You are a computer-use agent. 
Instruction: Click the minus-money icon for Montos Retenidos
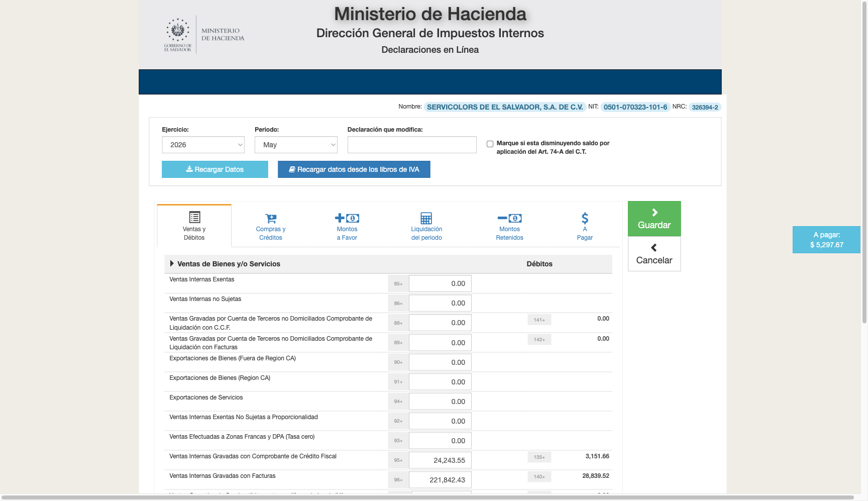(x=509, y=218)
